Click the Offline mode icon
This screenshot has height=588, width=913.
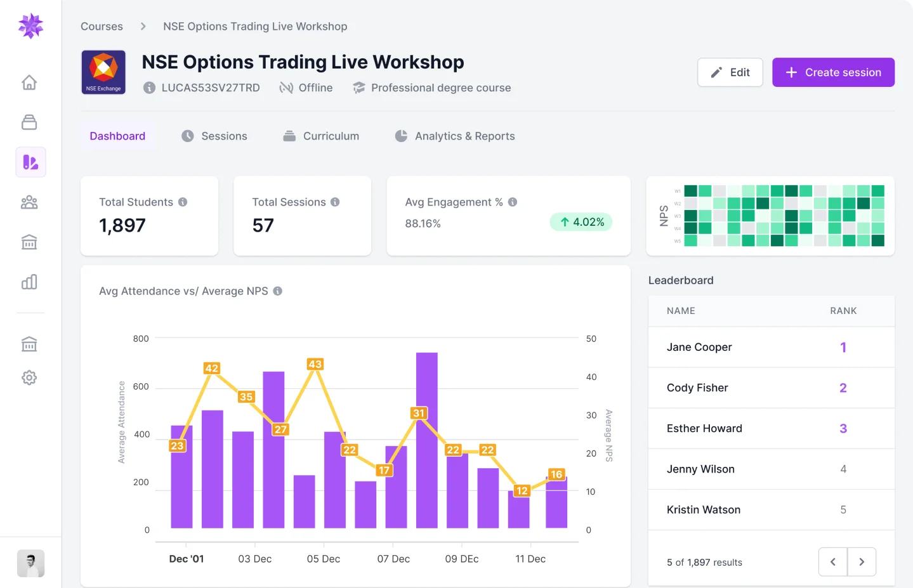286,88
